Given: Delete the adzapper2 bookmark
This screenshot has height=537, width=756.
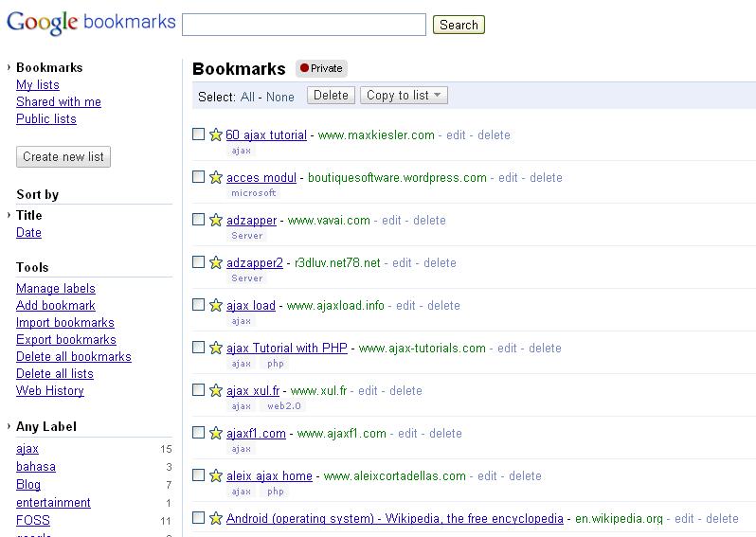Looking at the screenshot, I should 440,262.
